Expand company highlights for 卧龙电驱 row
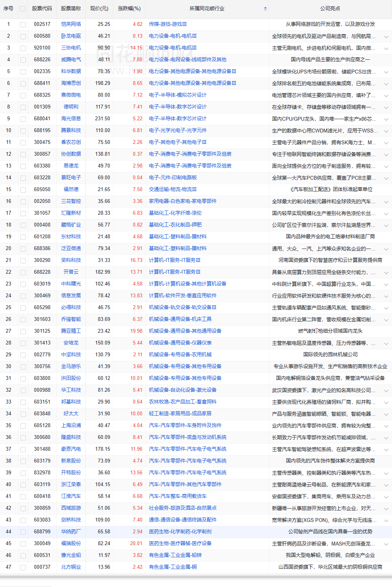The height and width of the screenshot is (587, 392). (x=386, y=37)
